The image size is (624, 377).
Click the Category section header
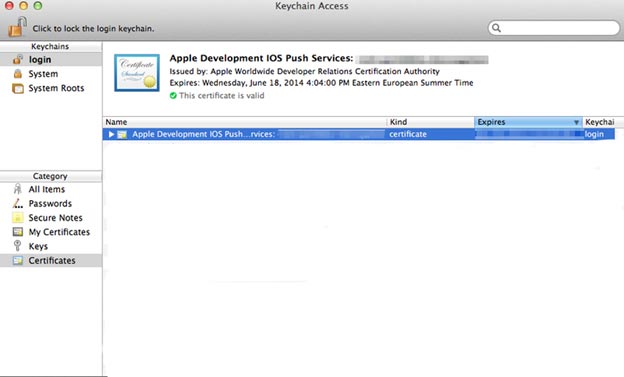coord(50,176)
